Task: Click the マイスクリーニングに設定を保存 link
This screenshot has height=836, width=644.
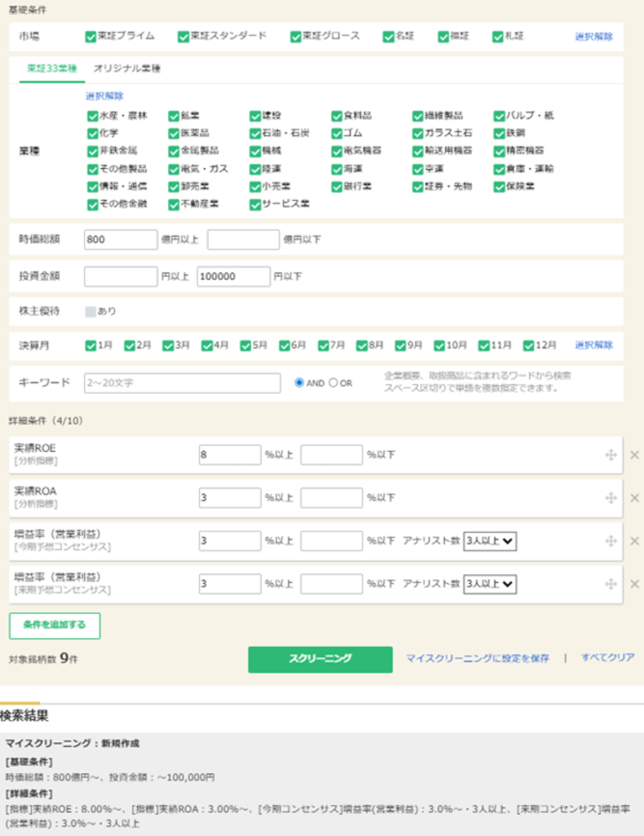Action: [477, 658]
